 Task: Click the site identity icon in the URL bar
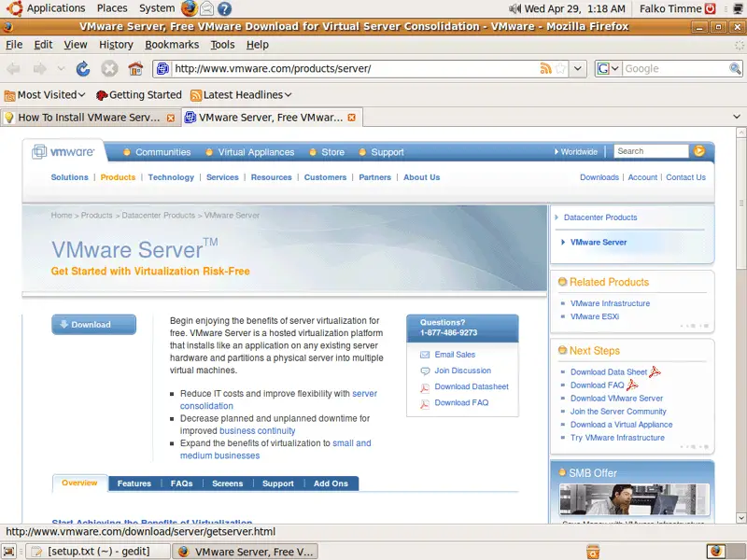click(x=162, y=68)
